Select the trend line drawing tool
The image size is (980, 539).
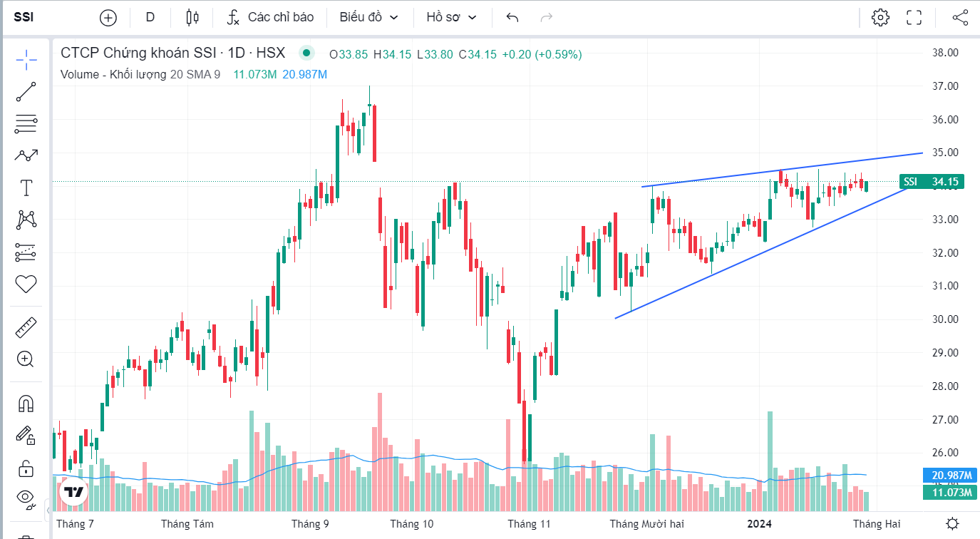[x=26, y=91]
